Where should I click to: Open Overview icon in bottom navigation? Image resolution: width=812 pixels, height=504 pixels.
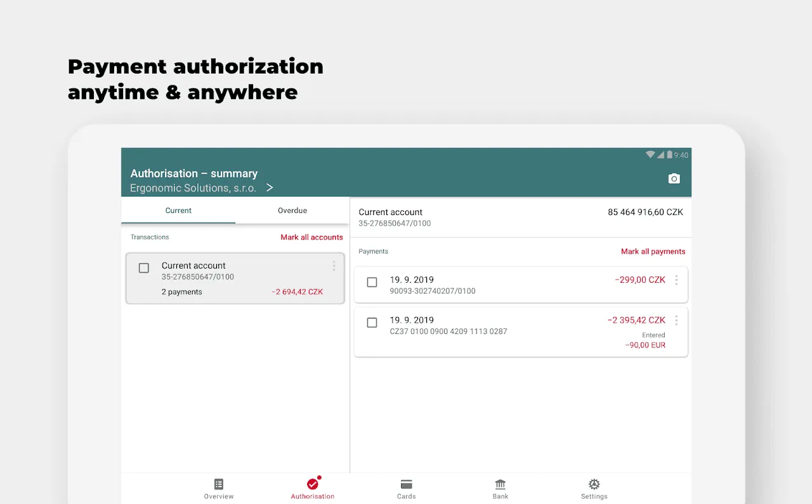tap(219, 484)
